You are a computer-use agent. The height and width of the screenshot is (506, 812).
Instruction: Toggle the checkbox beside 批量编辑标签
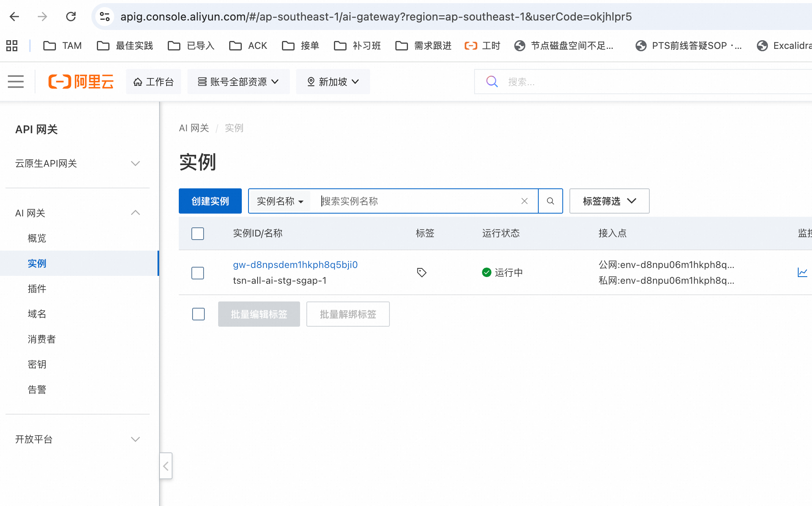[198, 314]
